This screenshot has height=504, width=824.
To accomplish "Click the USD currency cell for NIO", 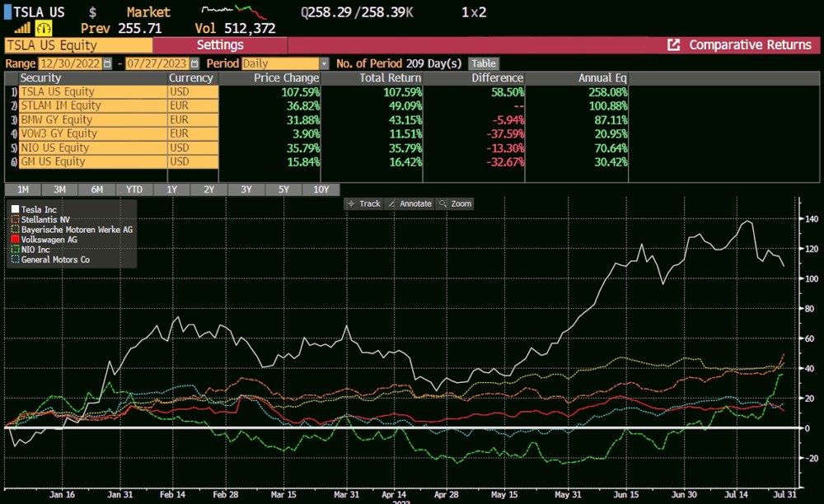I will [x=193, y=148].
